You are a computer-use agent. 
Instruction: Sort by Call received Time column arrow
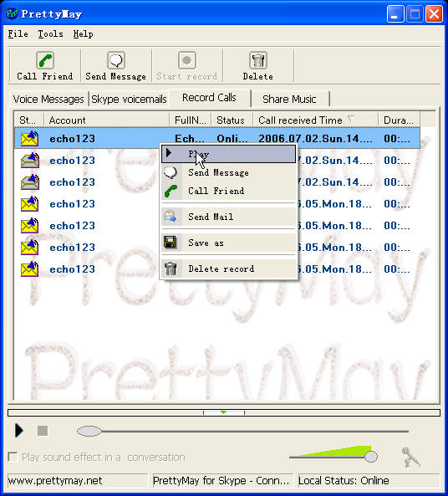(350, 120)
